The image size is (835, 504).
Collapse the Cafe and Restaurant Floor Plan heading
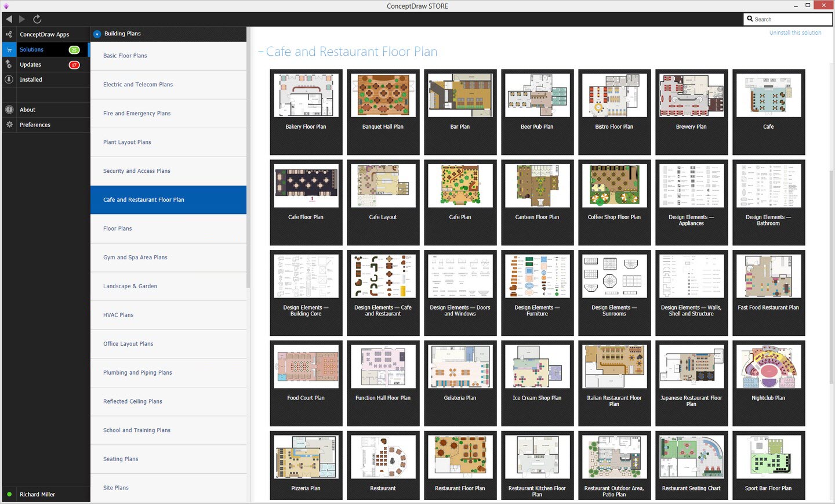260,52
